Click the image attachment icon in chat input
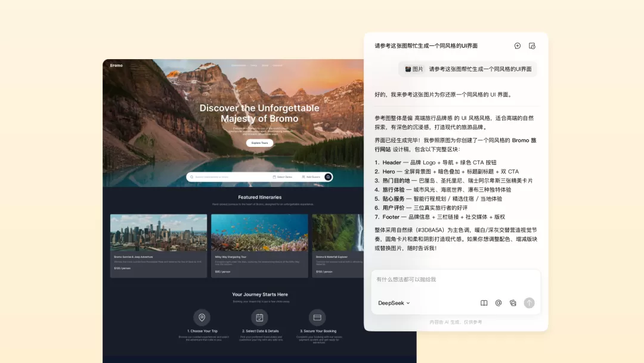 [513, 303]
